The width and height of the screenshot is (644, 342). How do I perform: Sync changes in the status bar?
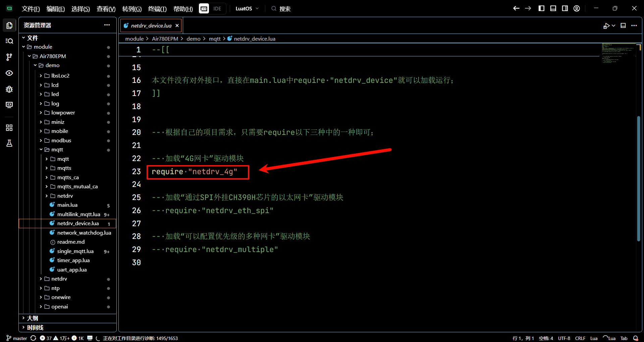(33, 338)
